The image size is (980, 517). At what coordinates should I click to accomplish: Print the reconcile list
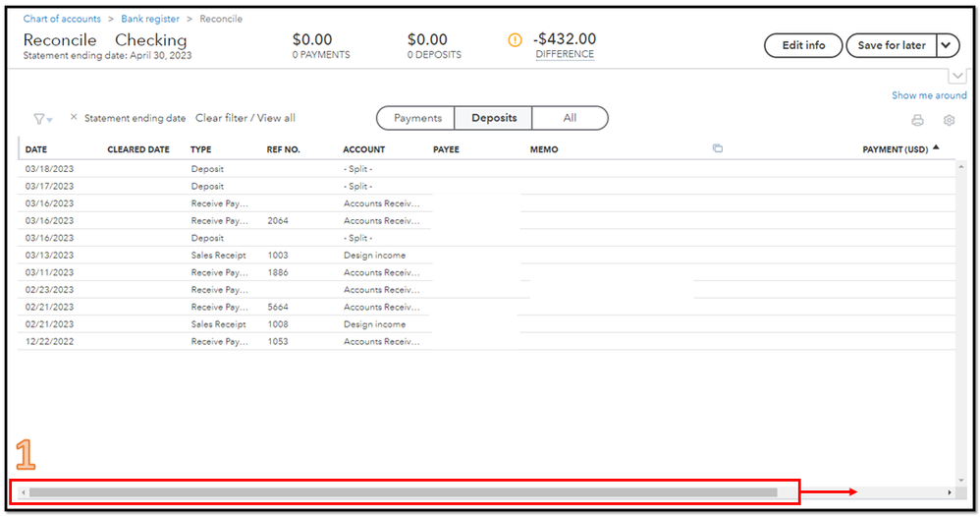point(917,120)
